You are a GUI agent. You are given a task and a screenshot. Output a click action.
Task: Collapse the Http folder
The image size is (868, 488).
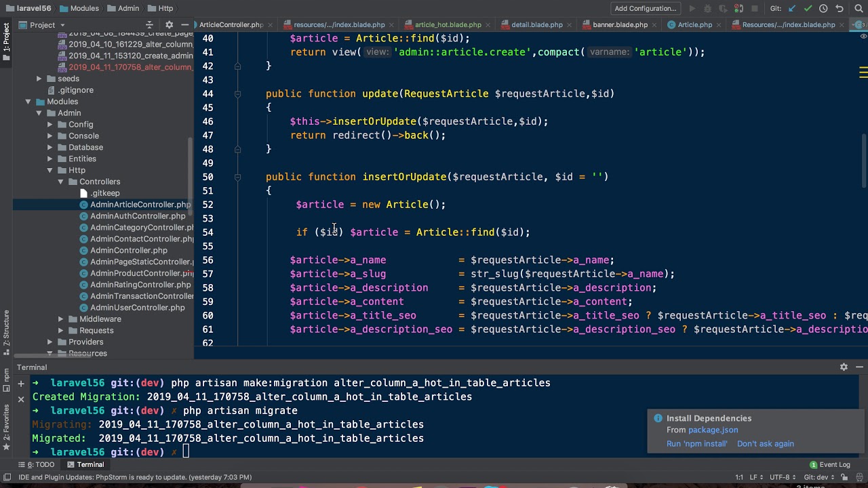[x=50, y=171]
